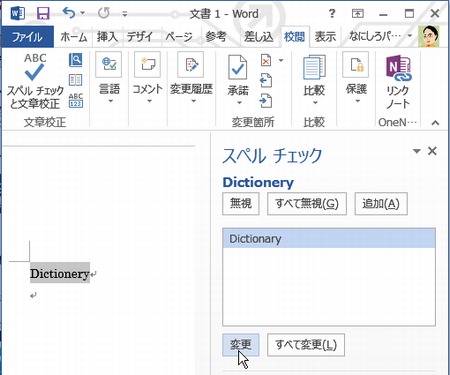Select the suggestion Dictionary in the list
The height and width of the screenshot is (375, 450).
coord(329,239)
